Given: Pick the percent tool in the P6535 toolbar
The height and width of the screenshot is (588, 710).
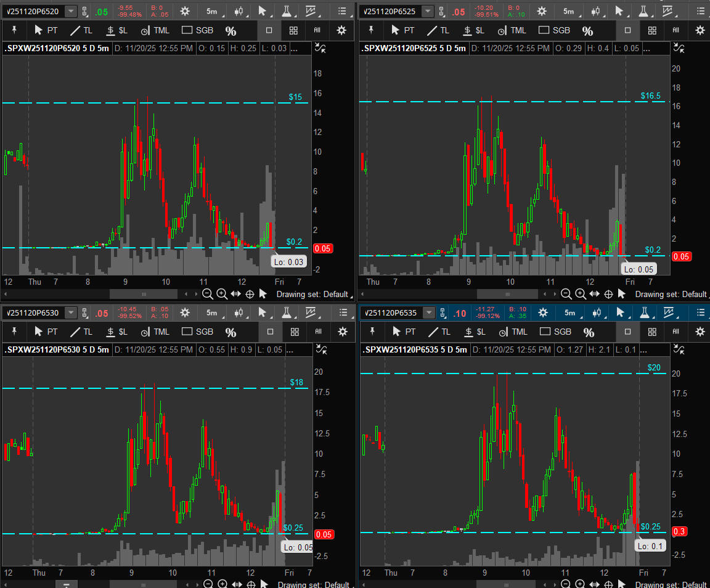Looking at the screenshot, I should [589, 333].
